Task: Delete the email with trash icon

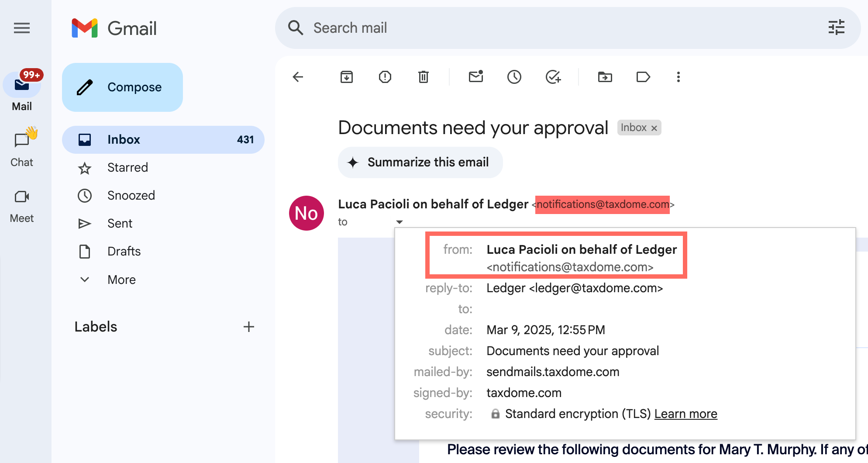Action: point(423,77)
